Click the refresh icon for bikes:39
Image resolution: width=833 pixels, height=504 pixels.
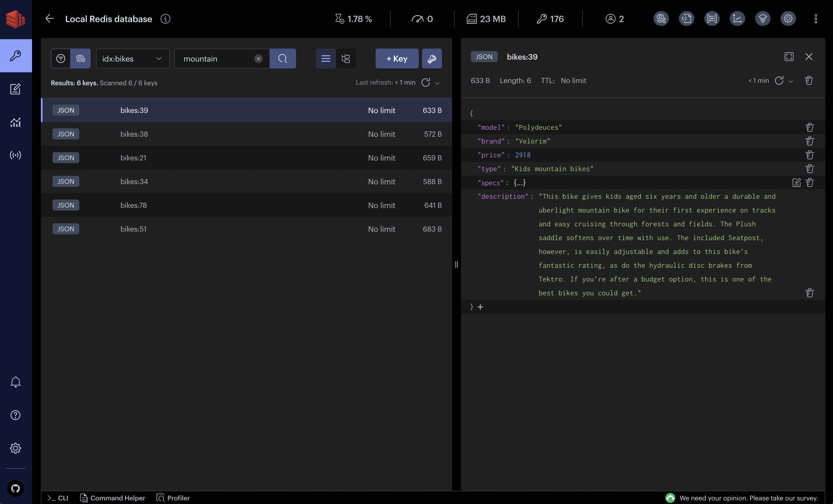[x=780, y=80]
